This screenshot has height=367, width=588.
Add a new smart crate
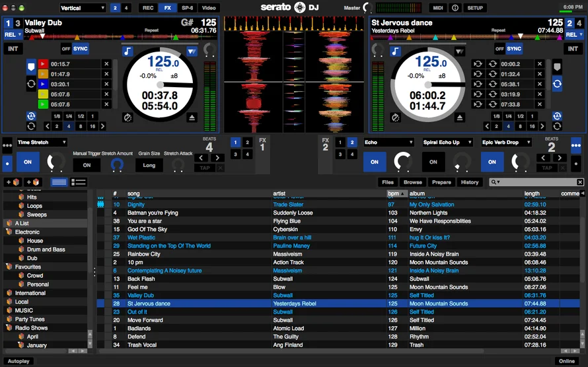(32, 182)
